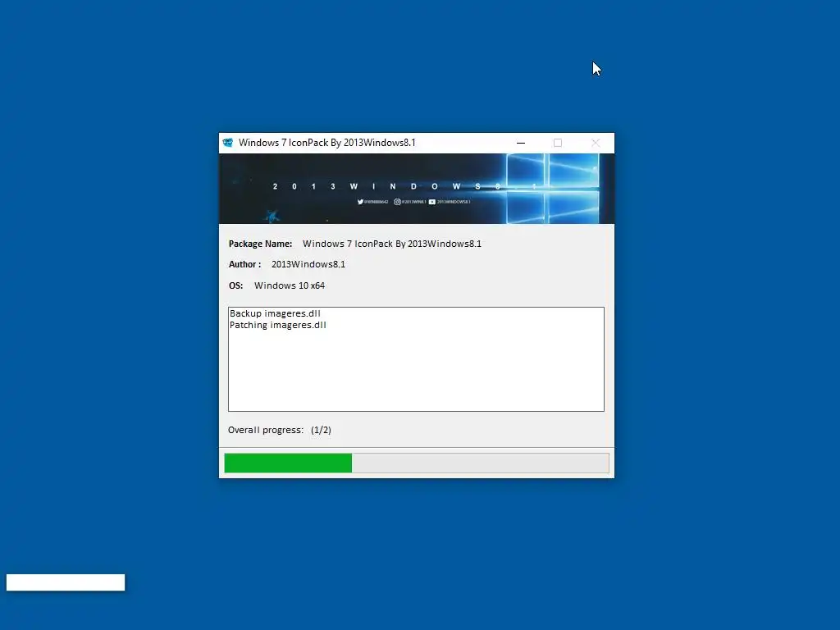Close the IconPack installer window

click(x=596, y=143)
